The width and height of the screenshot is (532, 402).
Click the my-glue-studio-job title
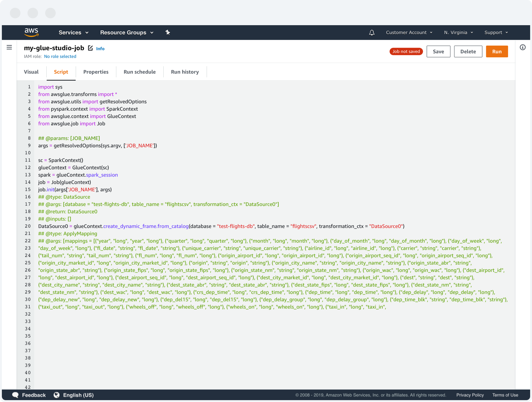[x=54, y=48]
